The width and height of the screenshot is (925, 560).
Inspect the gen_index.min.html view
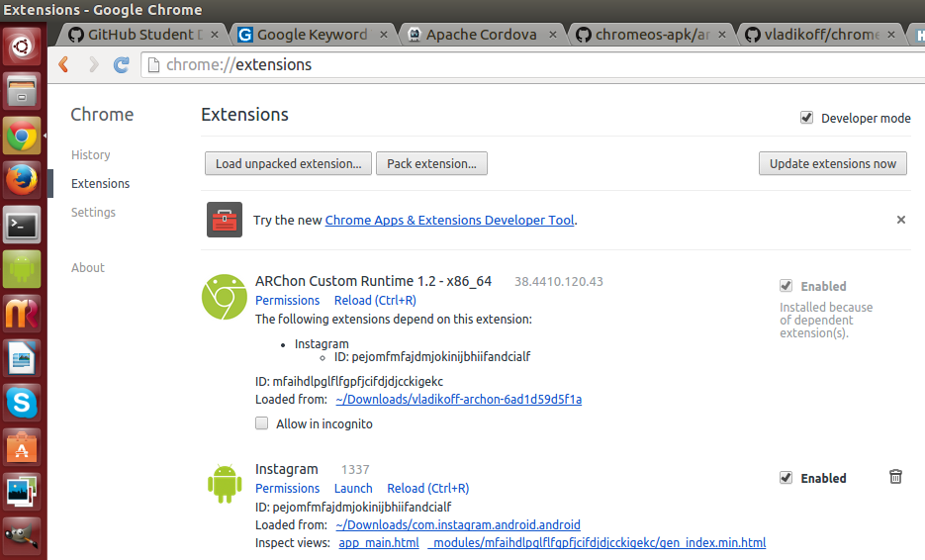[597, 543]
